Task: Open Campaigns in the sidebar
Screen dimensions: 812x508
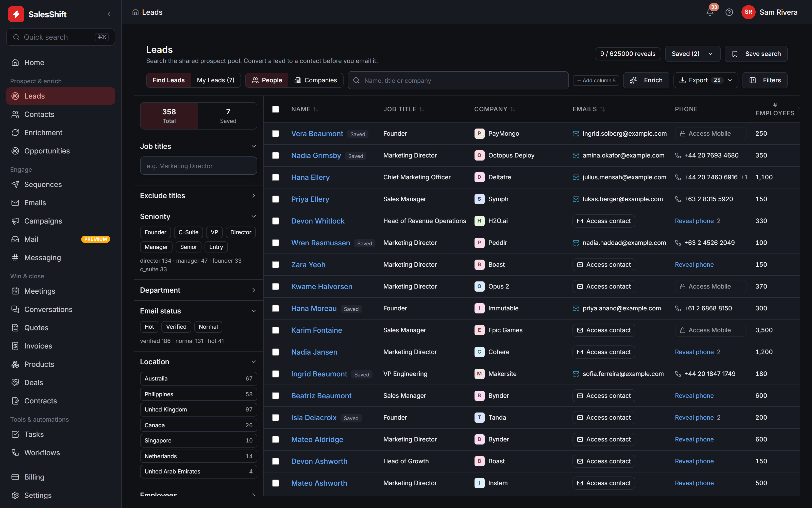Action: pos(60,221)
